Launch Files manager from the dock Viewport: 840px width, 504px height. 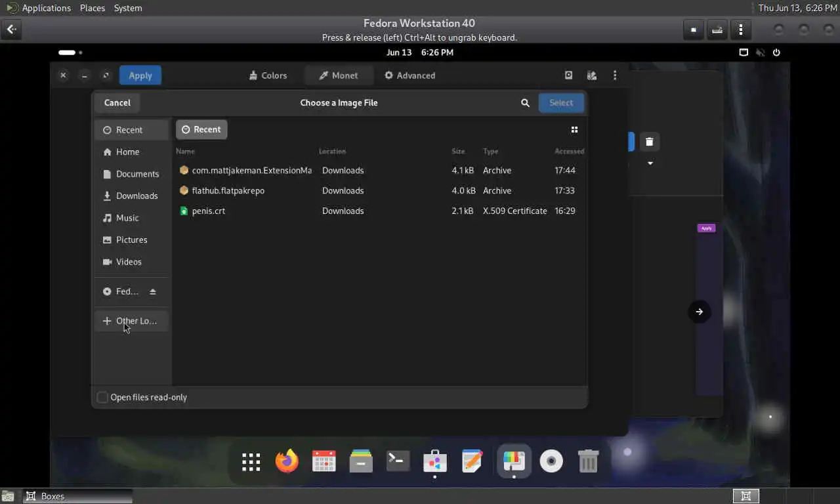coord(361,461)
